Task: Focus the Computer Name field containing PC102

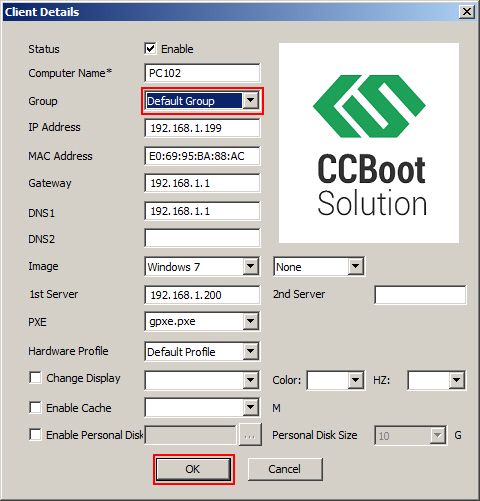Action: click(202, 73)
